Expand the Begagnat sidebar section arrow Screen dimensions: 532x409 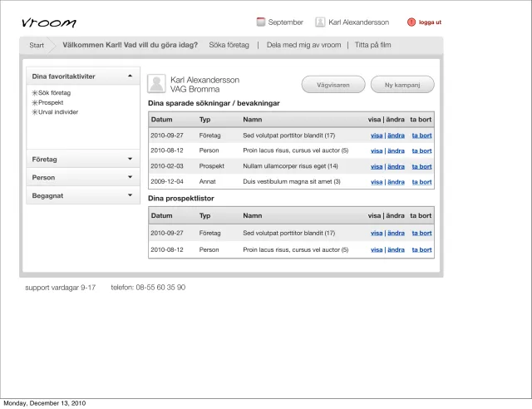pos(130,195)
